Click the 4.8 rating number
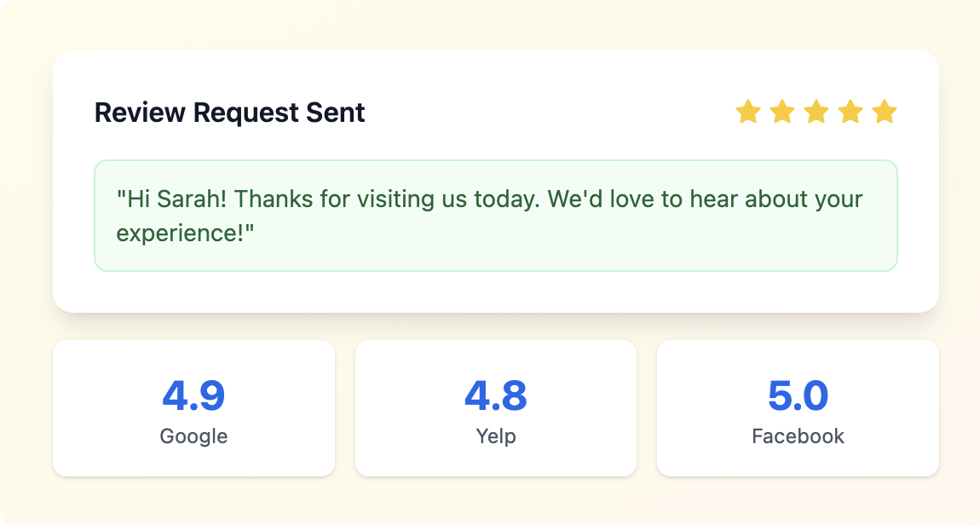 [496, 395]
